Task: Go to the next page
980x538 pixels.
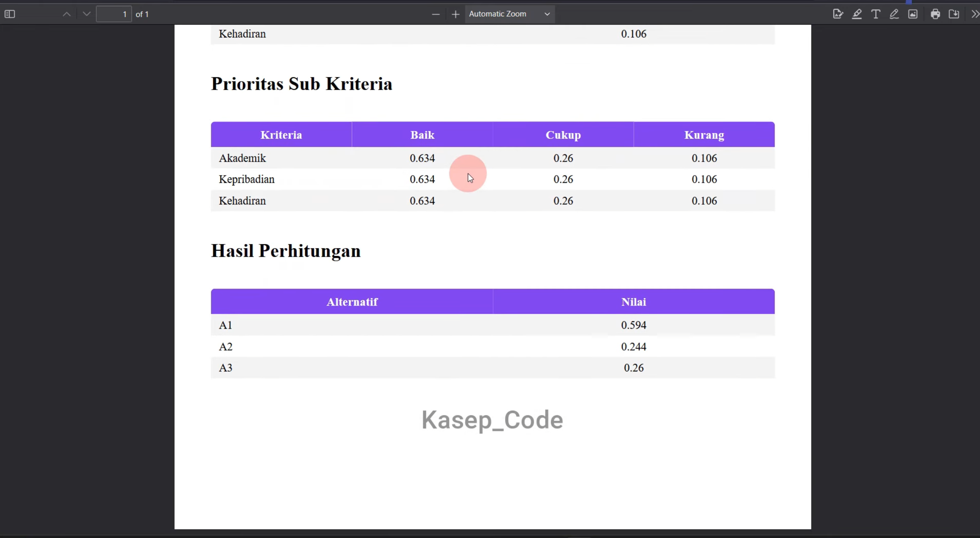Action: pyautogui.click(x=87, y=14)
